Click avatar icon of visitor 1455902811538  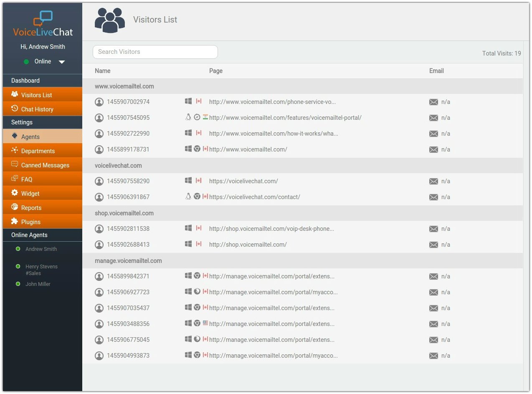99,229
